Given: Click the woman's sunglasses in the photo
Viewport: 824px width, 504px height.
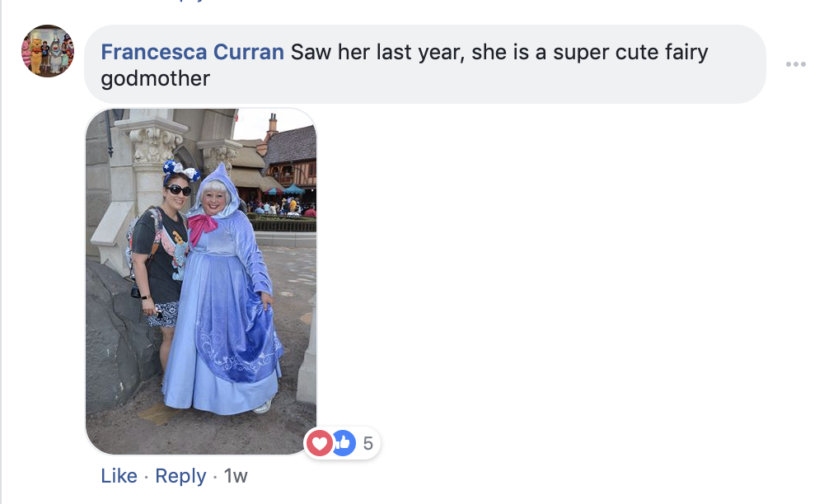Looking at the screenshot, I should [178, 189].
